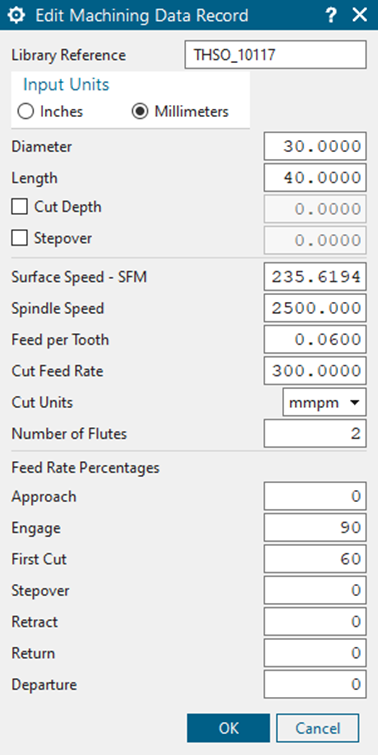Click the Cut Feed Rate field

315,371
